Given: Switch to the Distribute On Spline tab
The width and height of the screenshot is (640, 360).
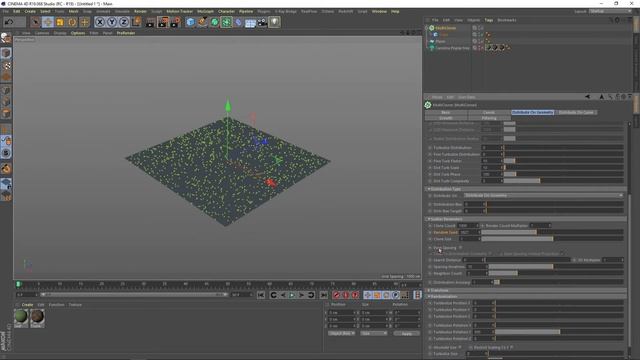Looking at the screenshot, I should (576, 112).
